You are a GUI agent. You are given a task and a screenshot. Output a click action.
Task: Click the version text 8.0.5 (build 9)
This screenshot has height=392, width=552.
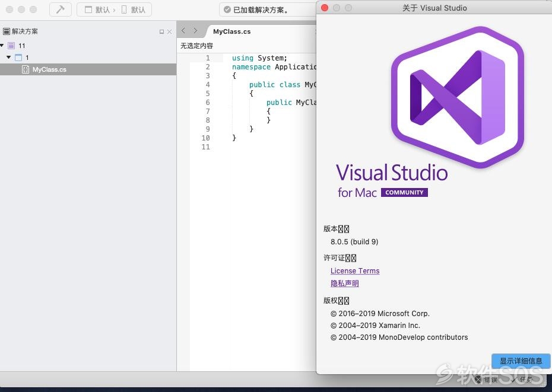(354, 242)
